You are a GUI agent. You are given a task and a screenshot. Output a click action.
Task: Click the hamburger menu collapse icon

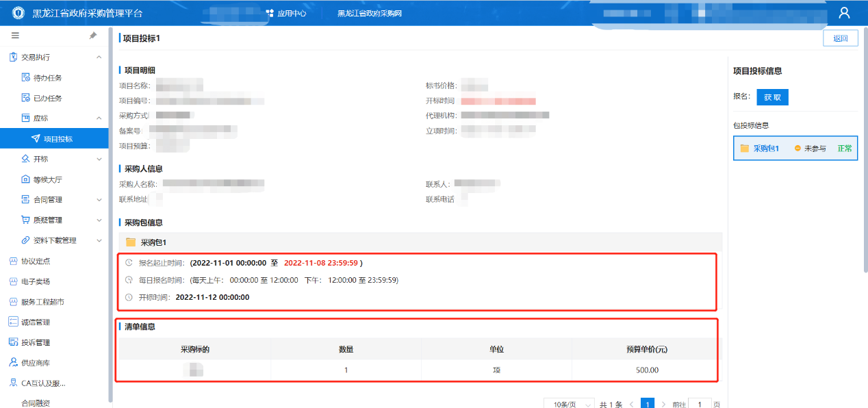[15, 36]
